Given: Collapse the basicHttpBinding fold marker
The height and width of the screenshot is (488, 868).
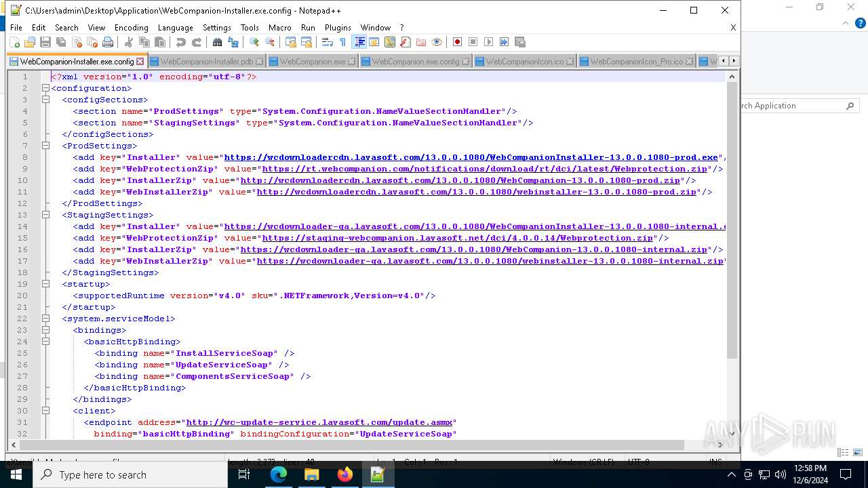Looking at the screenshot, I should (45, 342).
